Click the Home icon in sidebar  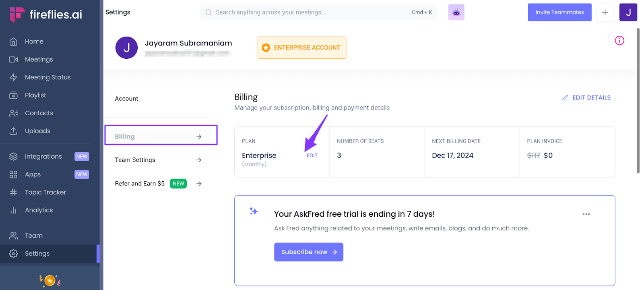click(x=13, y=41)
